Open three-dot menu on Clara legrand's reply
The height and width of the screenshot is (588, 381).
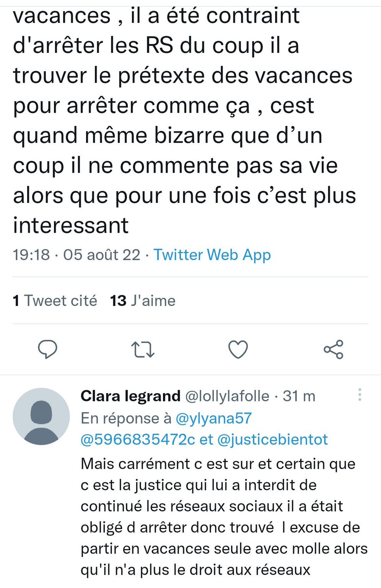(360, 395)
